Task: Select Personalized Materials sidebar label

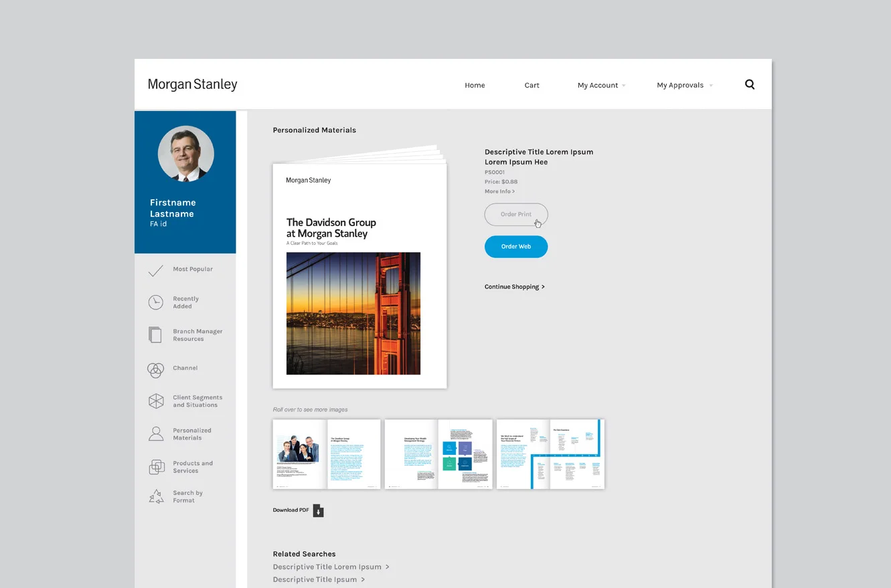Action: pyautogui.click(x=192, y=434)
